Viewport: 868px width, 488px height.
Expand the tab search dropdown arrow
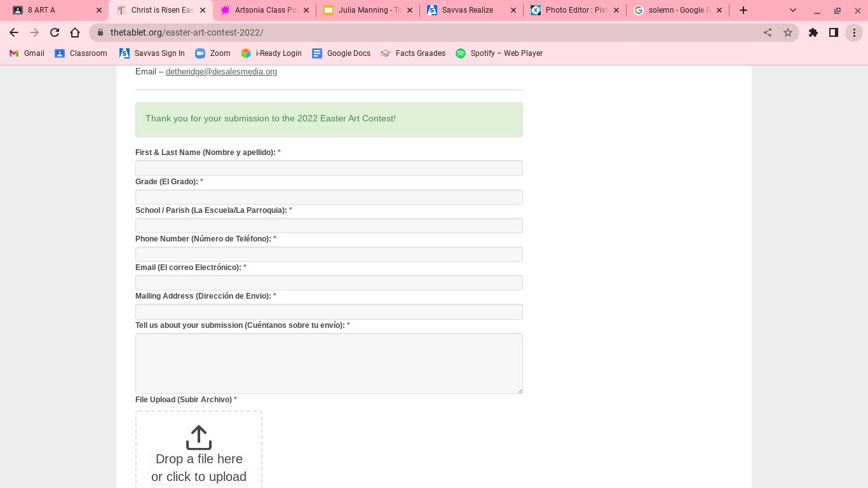click(x=793, y=10)
